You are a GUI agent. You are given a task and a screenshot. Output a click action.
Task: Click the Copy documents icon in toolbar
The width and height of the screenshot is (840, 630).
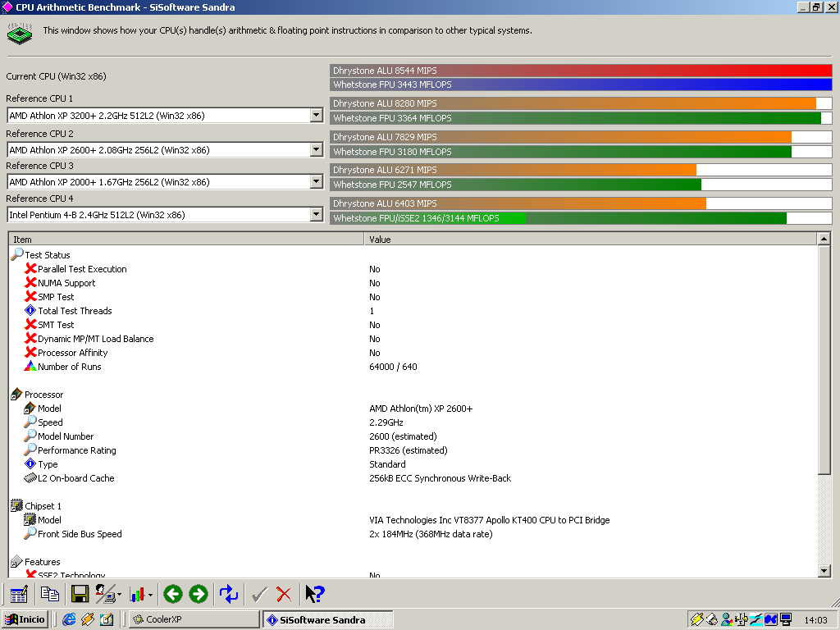tap(50, 595)
